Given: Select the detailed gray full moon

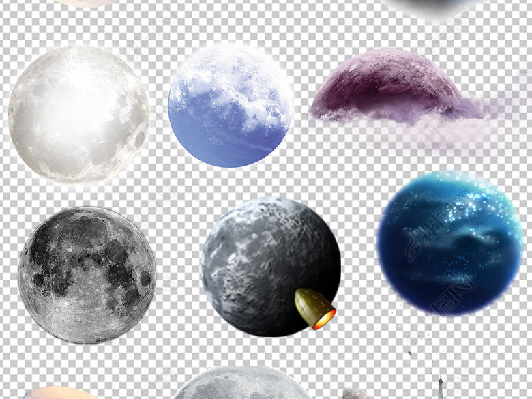Looking at the screenshot, I should (87, 274).
